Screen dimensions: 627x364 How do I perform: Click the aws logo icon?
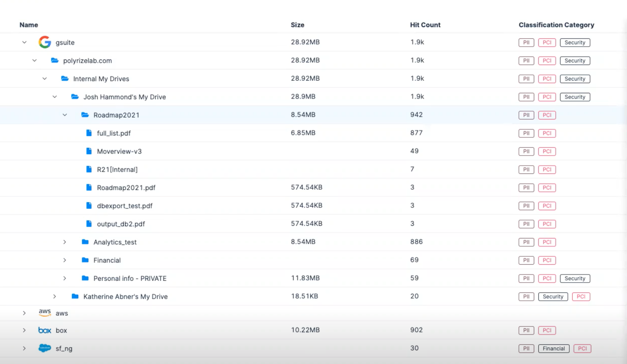click(45, 312)
